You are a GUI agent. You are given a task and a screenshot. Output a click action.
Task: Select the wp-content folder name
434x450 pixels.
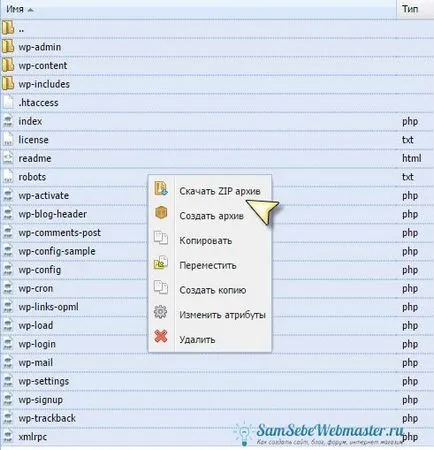click(x=43, y=66)
